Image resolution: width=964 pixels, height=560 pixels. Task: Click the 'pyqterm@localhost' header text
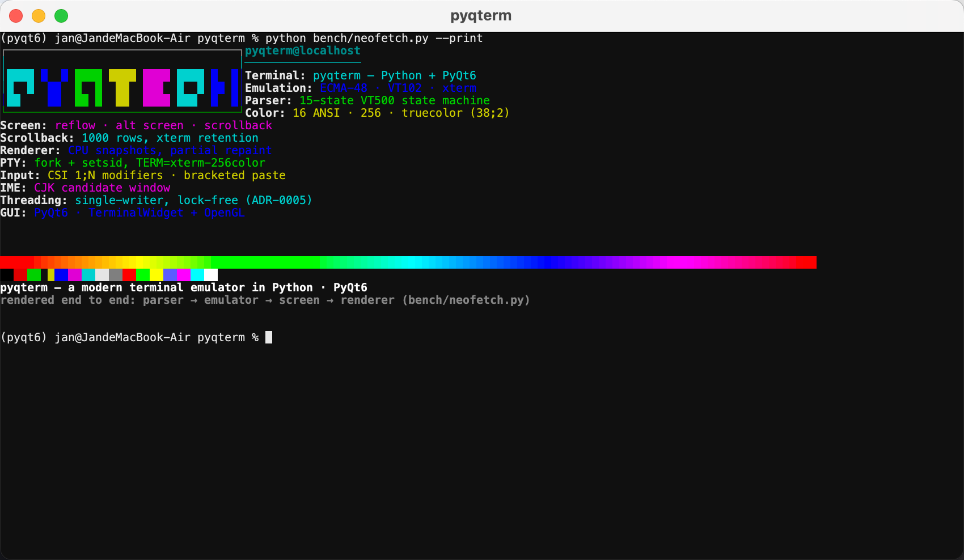(x=303, y=50)
